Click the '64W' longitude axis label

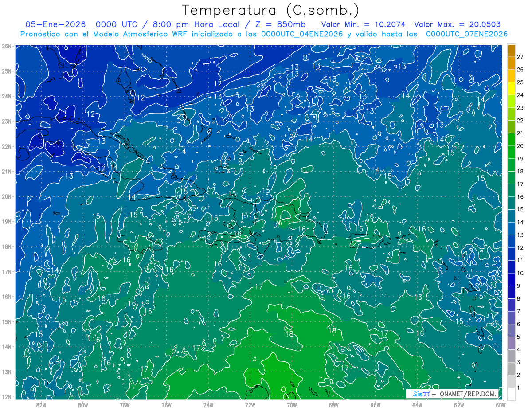pos(417,405)
